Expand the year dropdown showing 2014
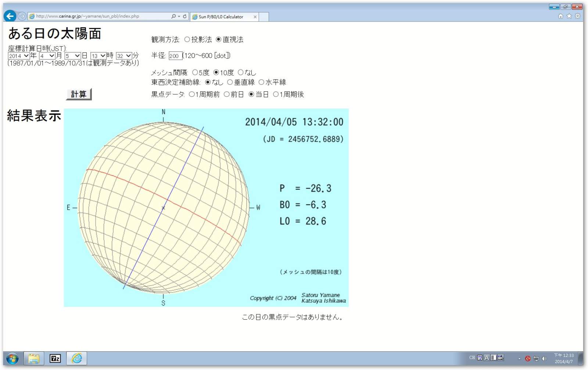Image resolution: width=588 pixels, height=370 pixels. point(19,56)
